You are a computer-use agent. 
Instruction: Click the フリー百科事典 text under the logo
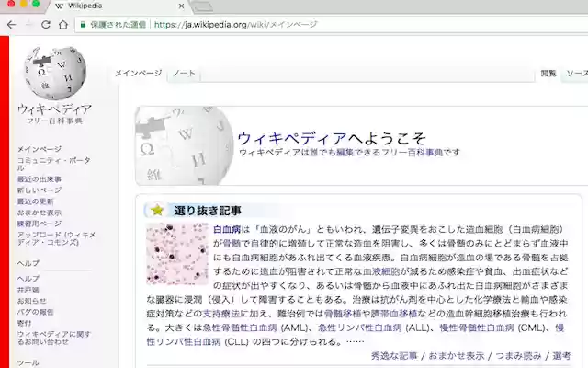click(54, 121)
